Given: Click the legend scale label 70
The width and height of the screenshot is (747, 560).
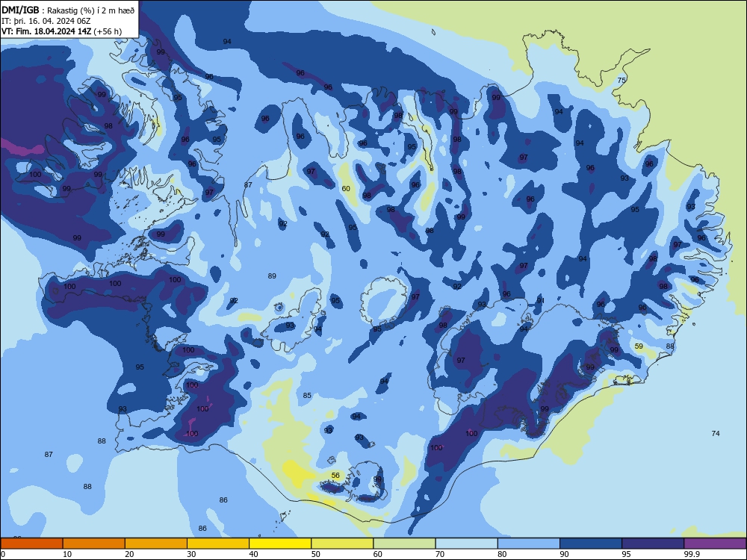Looking at the screenshot, I should pos(440,554).
